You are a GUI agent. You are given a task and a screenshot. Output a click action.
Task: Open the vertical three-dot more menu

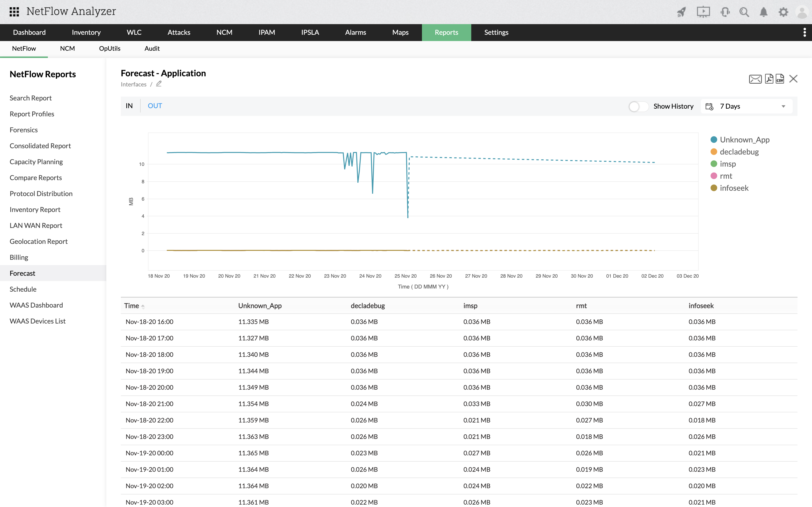pos(805,32)
